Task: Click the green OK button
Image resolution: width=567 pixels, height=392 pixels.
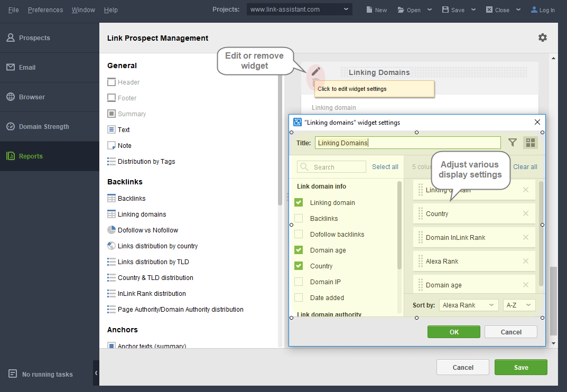Action: [x=454, y=332]
